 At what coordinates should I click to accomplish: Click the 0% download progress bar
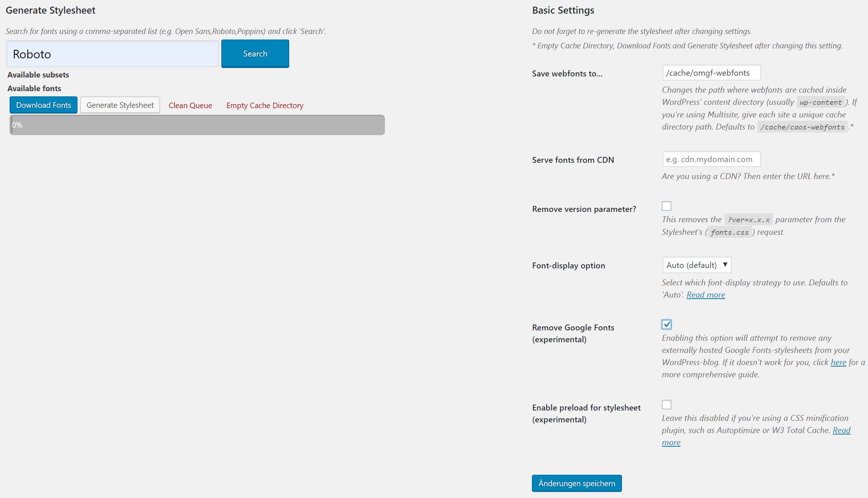tap(197, 125)
